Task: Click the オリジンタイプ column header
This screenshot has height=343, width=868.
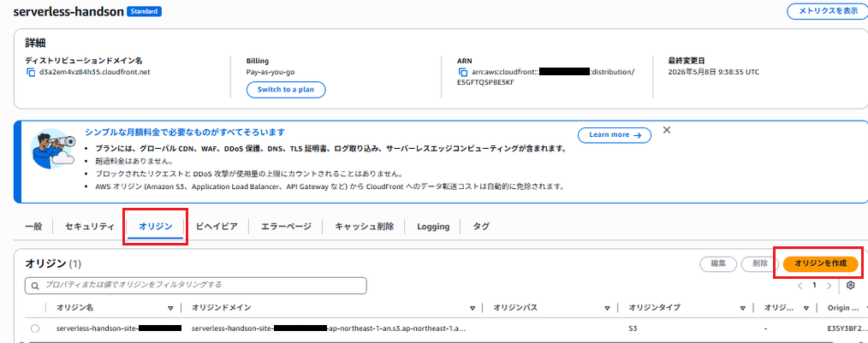Action: (x=654, y=308)
